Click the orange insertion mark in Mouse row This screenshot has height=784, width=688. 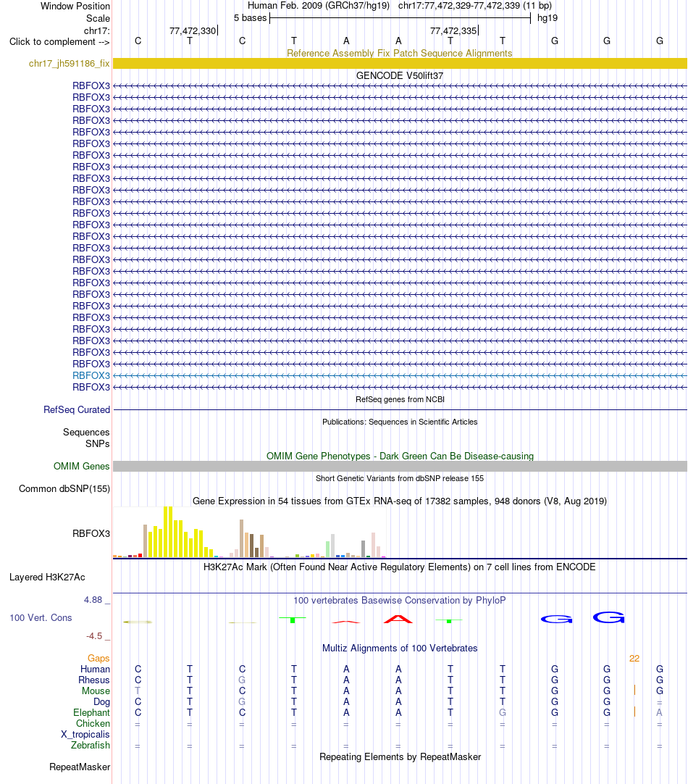(634, 691)
